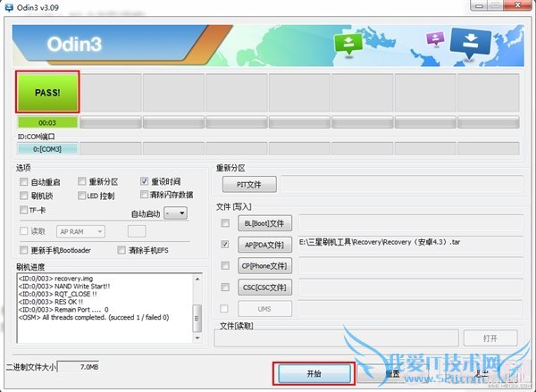This screenshot has height=392, width=536.
Task: Click the "recovery.img" log line
Action: coord(55,279)
